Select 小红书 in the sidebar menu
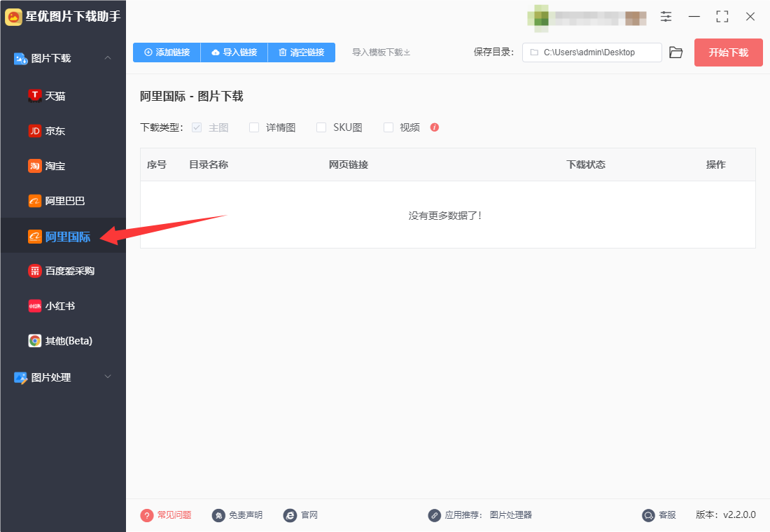The image size is (770, 532). (x=63, y=306)
